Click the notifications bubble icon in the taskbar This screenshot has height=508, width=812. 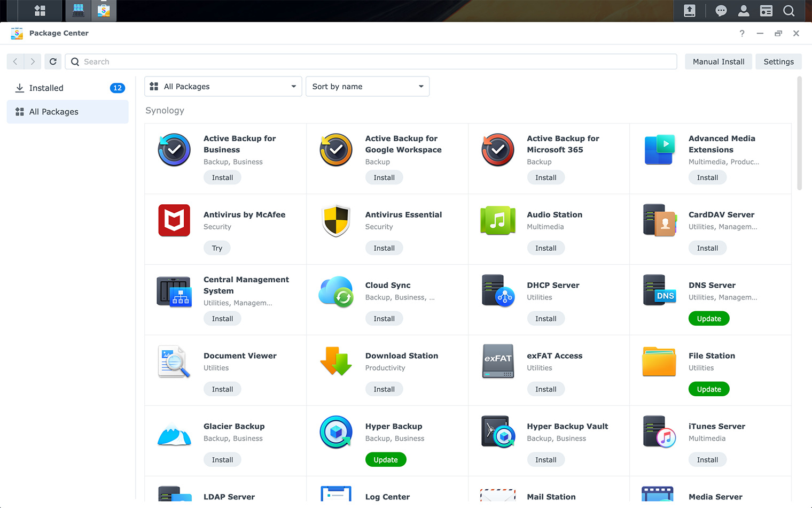point(721,11)
